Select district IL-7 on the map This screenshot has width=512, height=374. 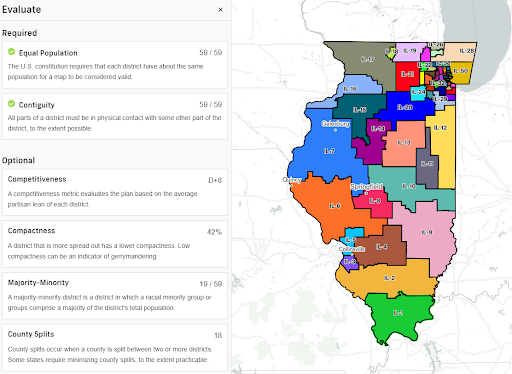click(328, 151)
